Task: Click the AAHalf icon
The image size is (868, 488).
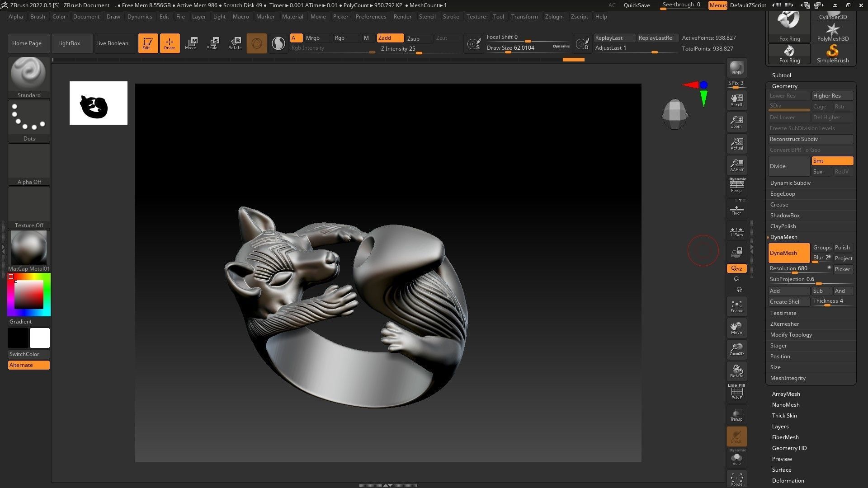Action: 736,165
